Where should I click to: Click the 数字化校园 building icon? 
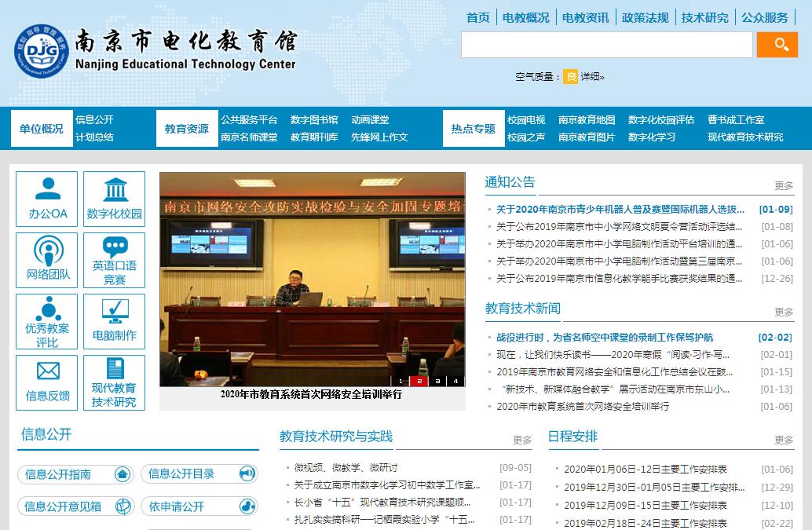(x=115, y=198)
